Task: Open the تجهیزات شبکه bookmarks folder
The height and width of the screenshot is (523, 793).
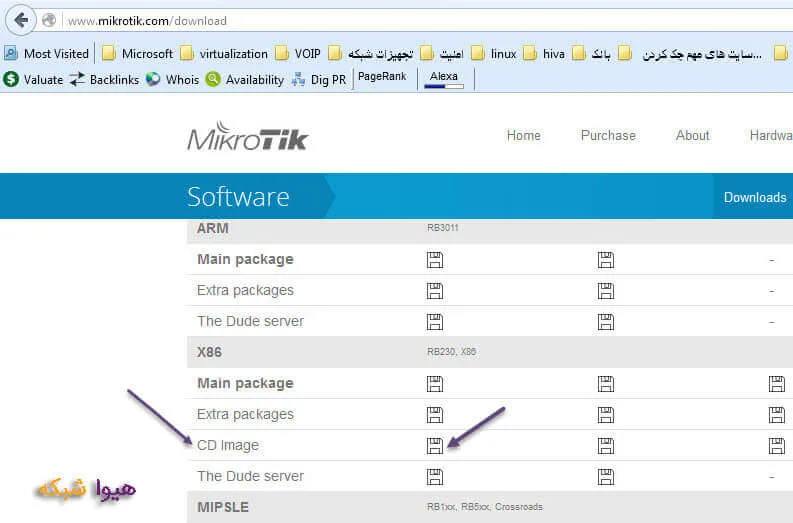Action: 371,54
